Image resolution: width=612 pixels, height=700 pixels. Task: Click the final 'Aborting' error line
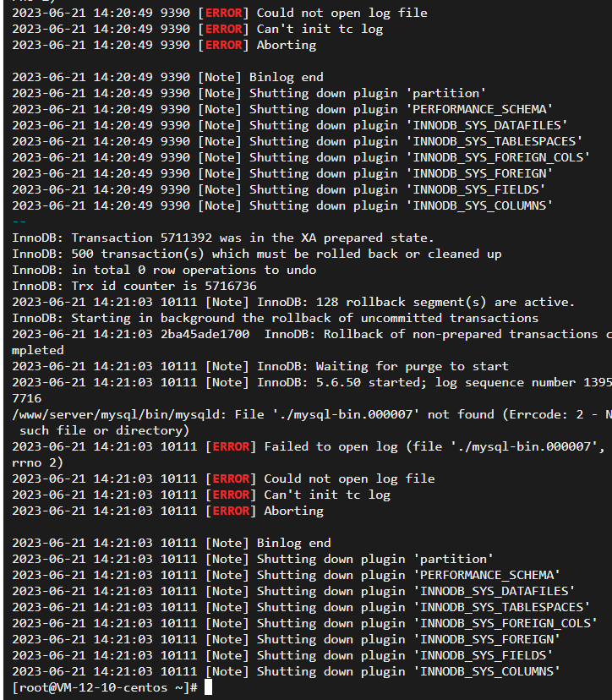(x=168, y=511)
